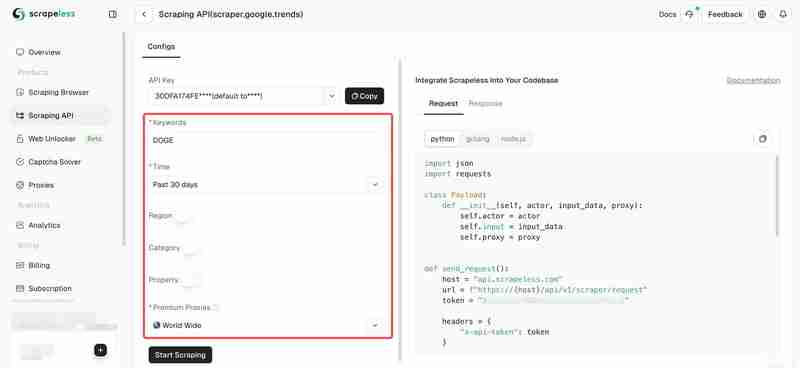Click the Beta badge next to Web Unlocker
This screenshot has height=368, width=800.
pos(94,139)
